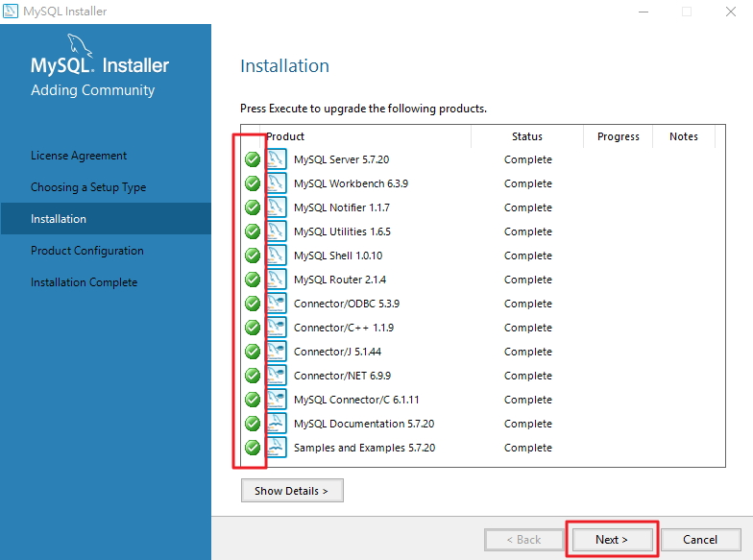Image resolution: width=753 pixels, height=560 pixels.
Task: Click Complete status of Samples and Examples
Action: (x=528, y=448)
